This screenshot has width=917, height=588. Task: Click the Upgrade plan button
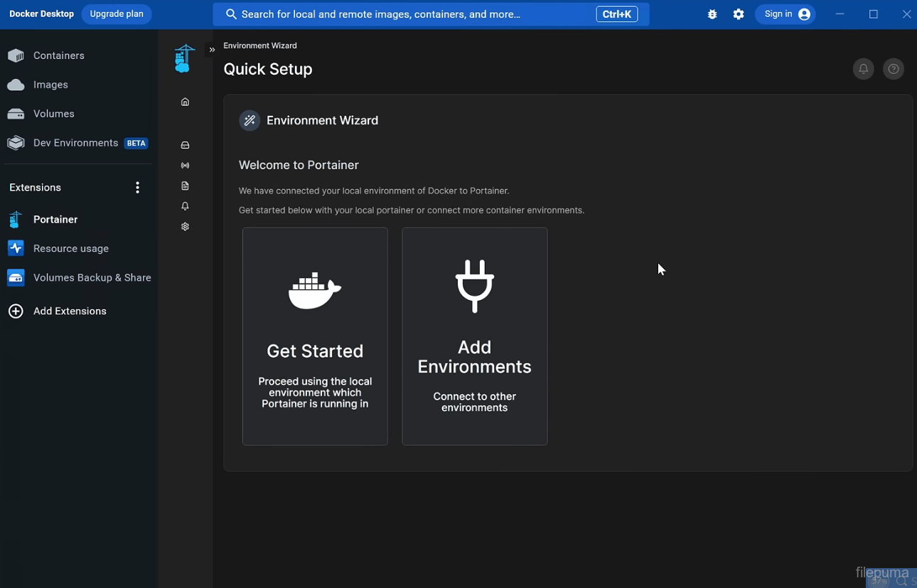[117, 14]
